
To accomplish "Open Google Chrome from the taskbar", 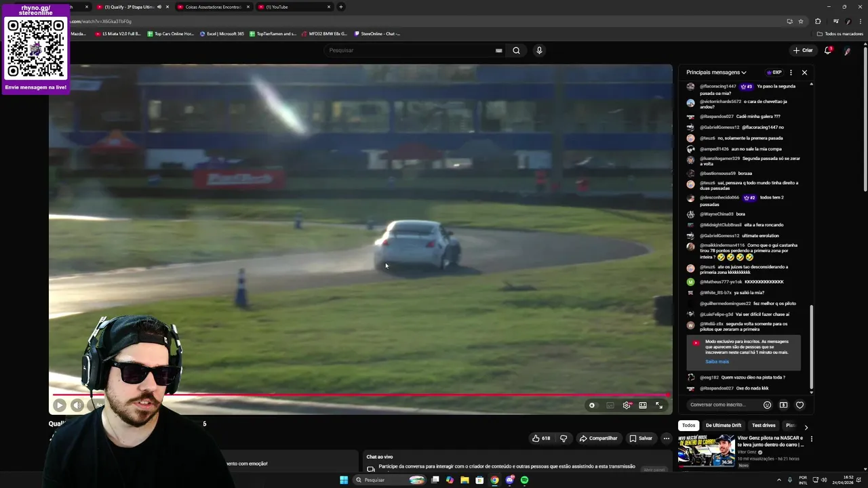I will tap(494, 480).
